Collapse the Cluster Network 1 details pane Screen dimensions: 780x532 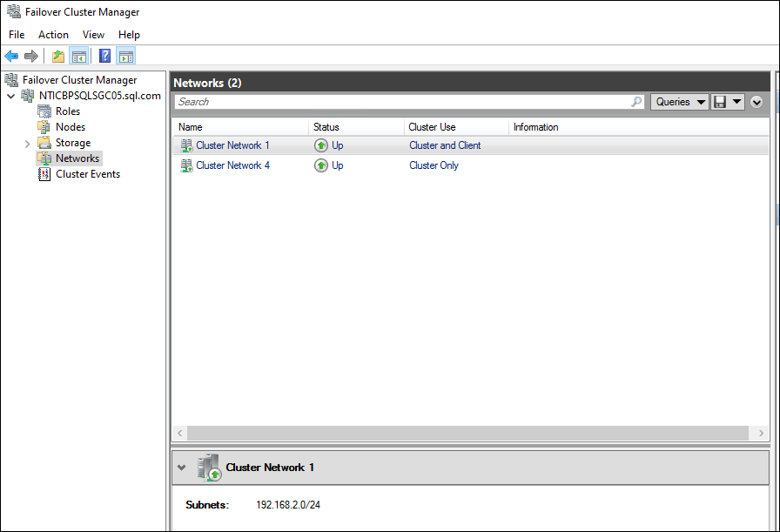pos(181,468)
